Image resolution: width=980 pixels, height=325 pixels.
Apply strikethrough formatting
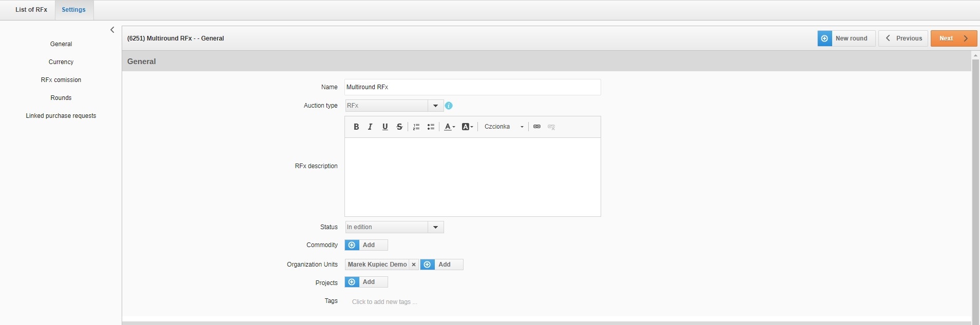point(399,127)
